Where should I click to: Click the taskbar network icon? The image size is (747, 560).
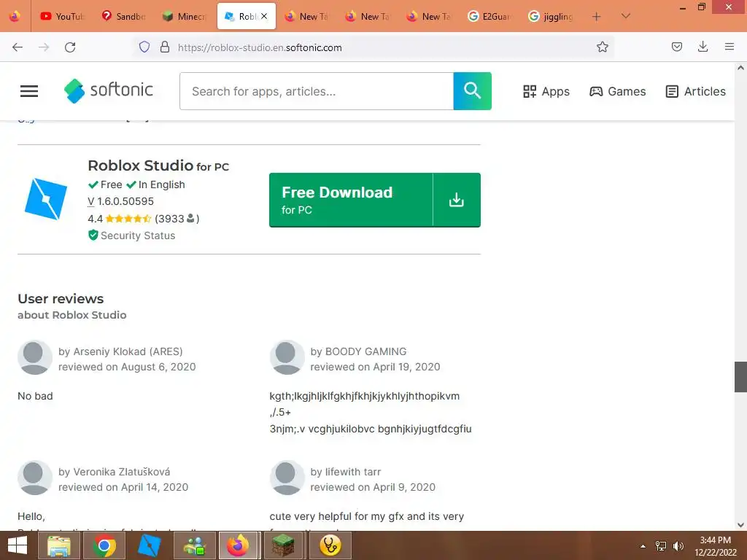point(661,546)
